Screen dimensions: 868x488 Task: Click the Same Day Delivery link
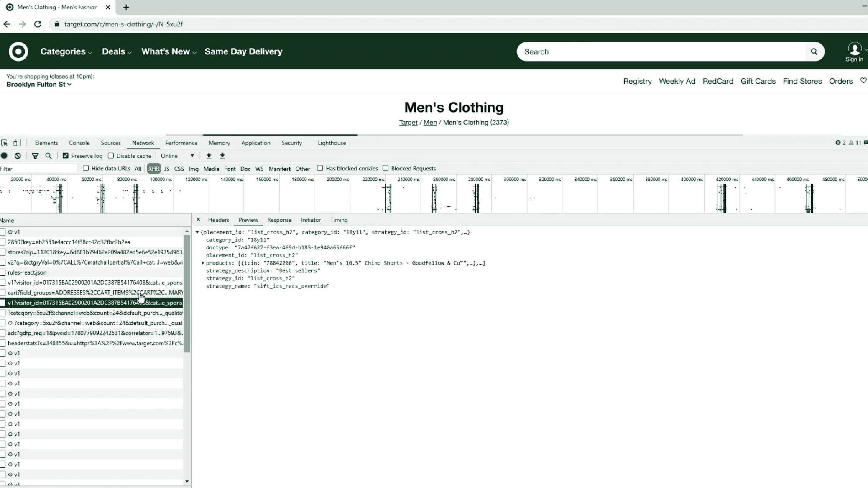tap(243, 51)
